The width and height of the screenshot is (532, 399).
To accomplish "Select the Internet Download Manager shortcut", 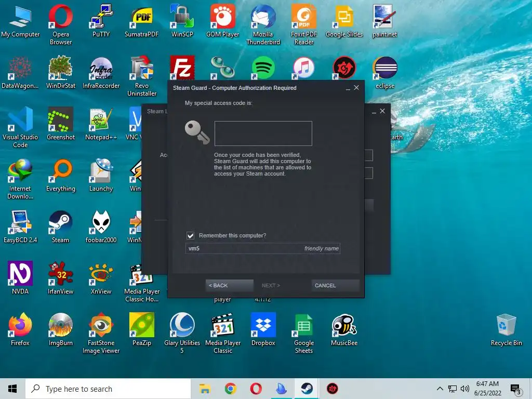I will pos(20,179).
